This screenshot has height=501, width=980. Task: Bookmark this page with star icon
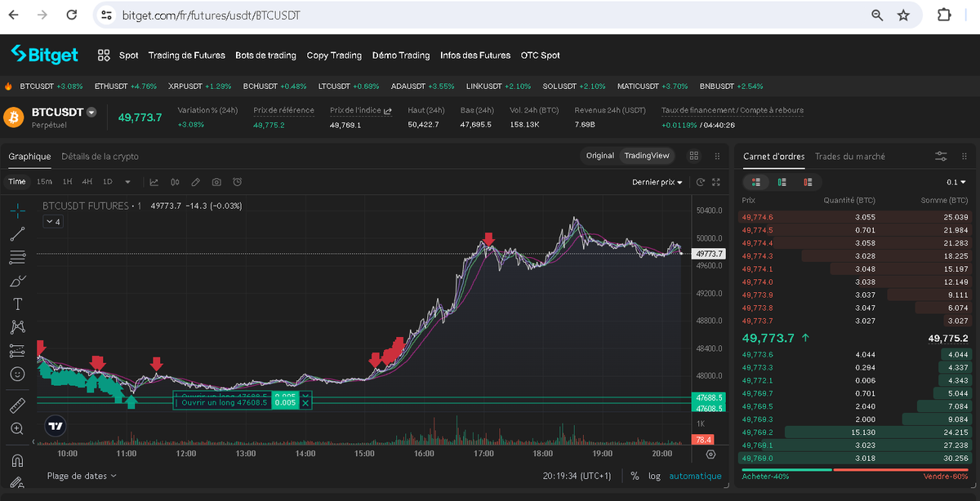[903, 15]
